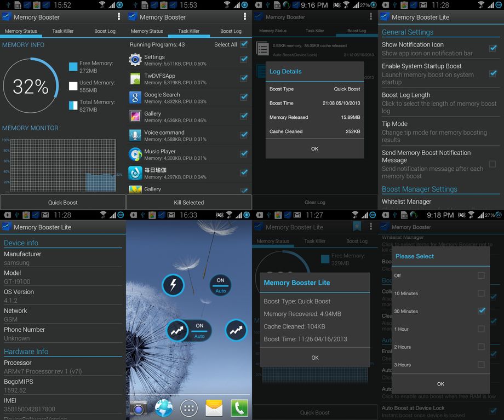This screenshot has width=504, height=420.
Task: Toggle the top ON Auto widget on home screen
Action: 220,285
